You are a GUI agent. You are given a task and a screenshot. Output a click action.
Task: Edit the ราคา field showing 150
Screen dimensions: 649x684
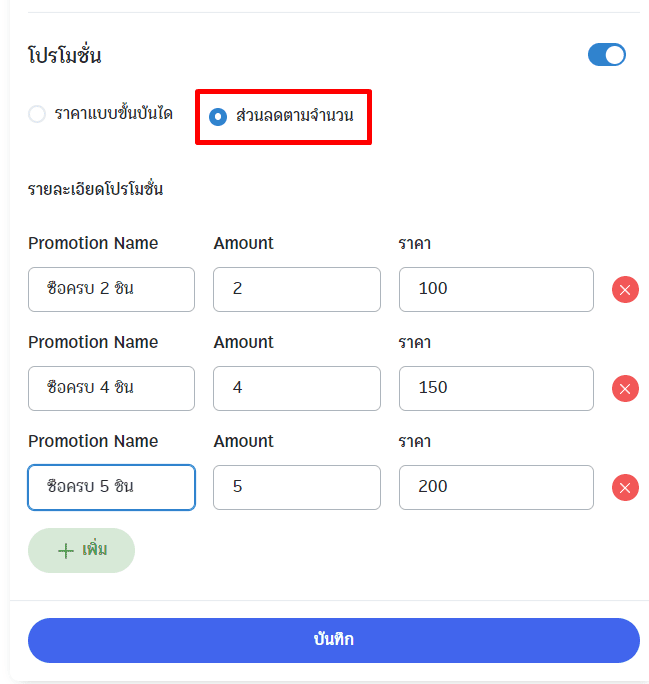(496, 389)
